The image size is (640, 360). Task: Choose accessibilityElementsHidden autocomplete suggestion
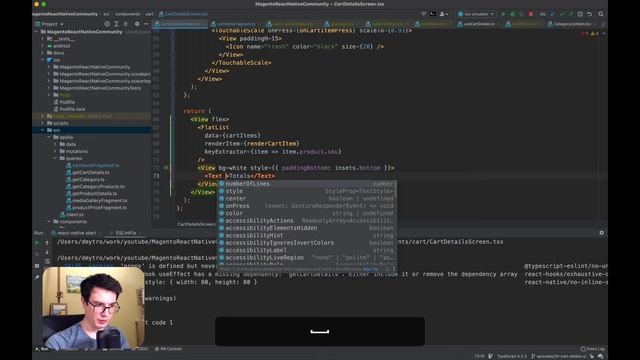point(306,228)
